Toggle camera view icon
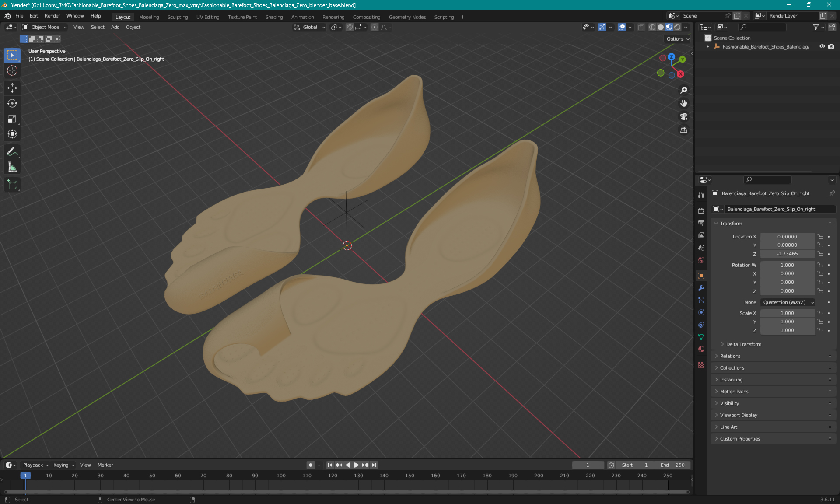Viewport: 840px width, 504px height. click(x=684, y=116)
